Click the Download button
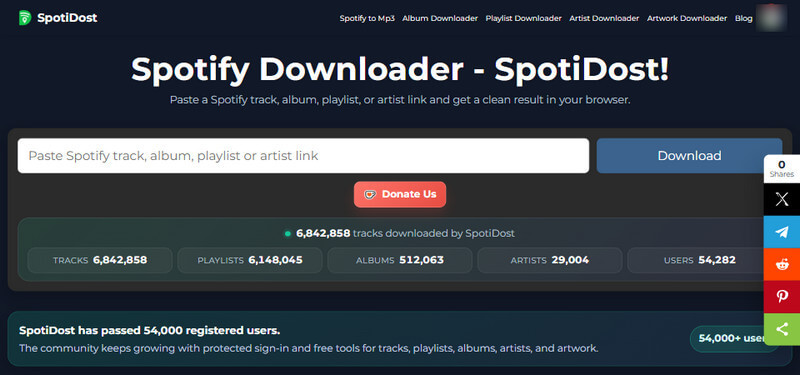Viewport: 800px width, 375px height. 689,156
